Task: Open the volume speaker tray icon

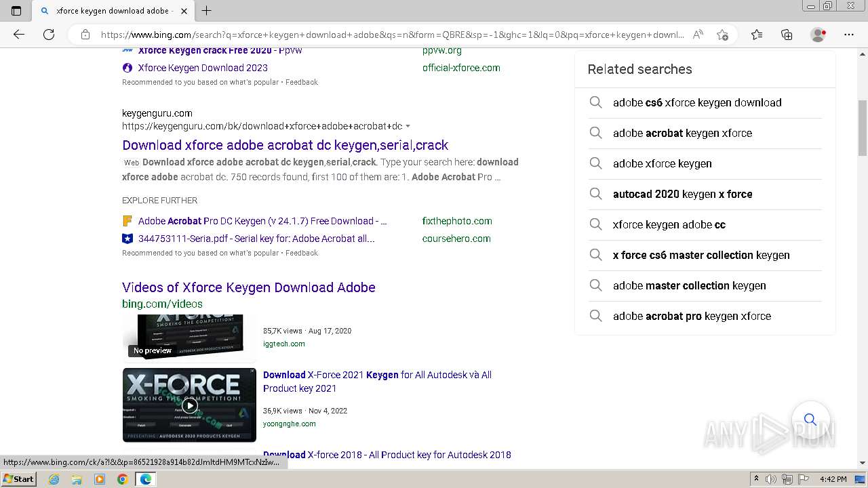Action: pyautogui.click(x=771, y=479)
